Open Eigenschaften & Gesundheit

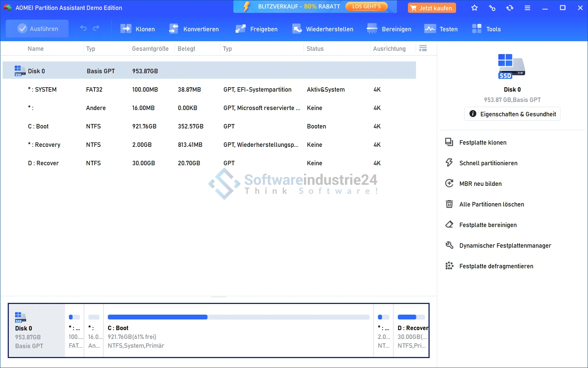512,114
